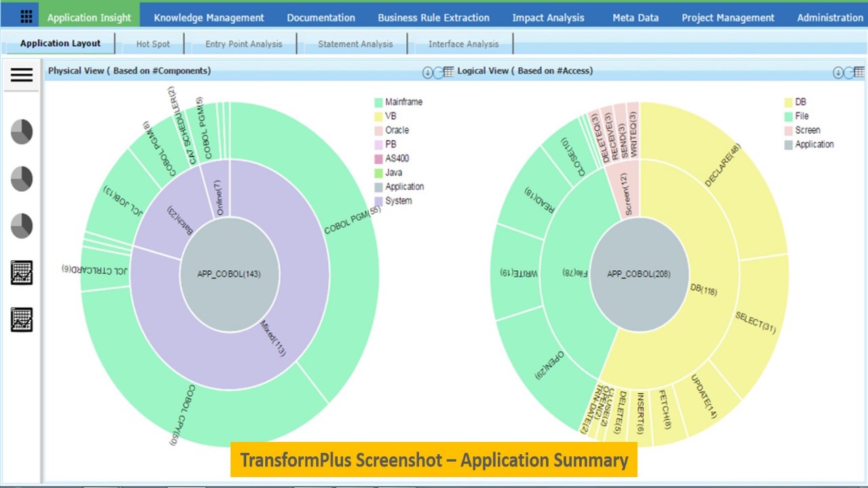
Task: Click the DB legend swatch
Action: (789, 102)
